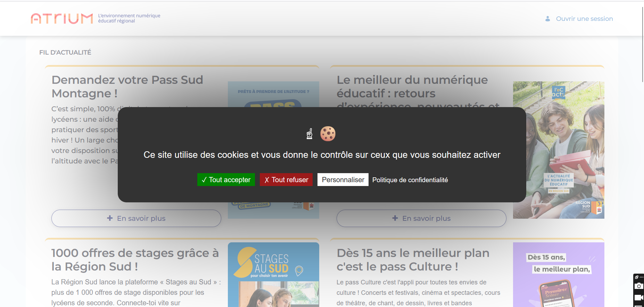Click the pass Culture purple thumbnail image
Viewport: 644px width, 307px height.
coord(559,274)
